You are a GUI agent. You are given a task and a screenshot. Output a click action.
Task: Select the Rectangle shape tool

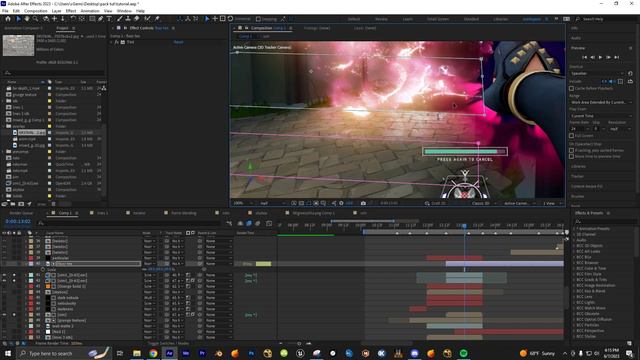pyautogui.click(x=92, y=19)
